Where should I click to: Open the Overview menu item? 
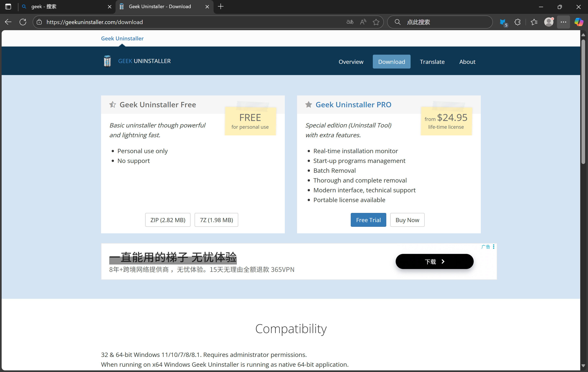(x=351, y=62)
